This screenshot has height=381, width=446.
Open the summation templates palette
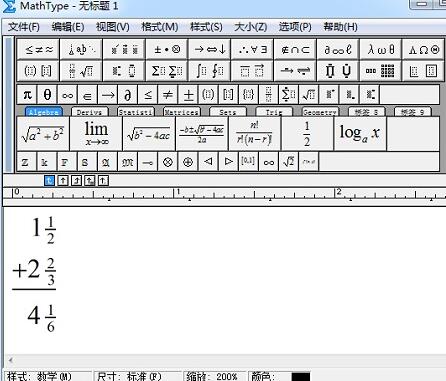pos(167,71)
